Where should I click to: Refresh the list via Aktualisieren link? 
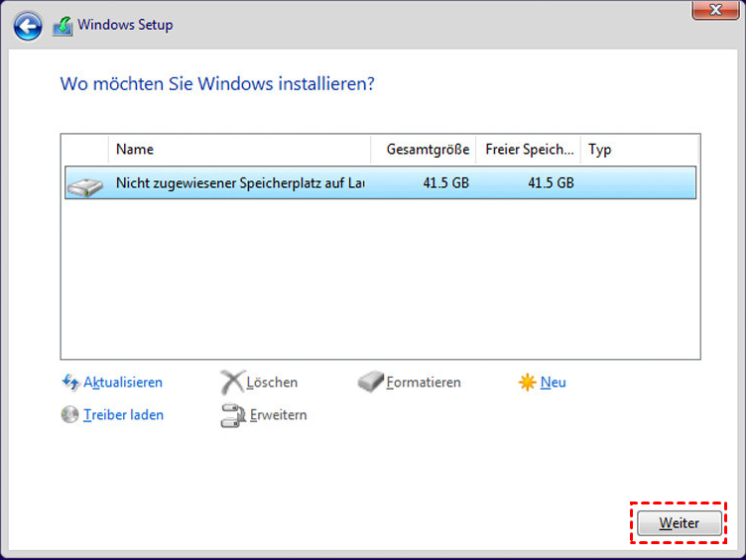tap(123, 383)
